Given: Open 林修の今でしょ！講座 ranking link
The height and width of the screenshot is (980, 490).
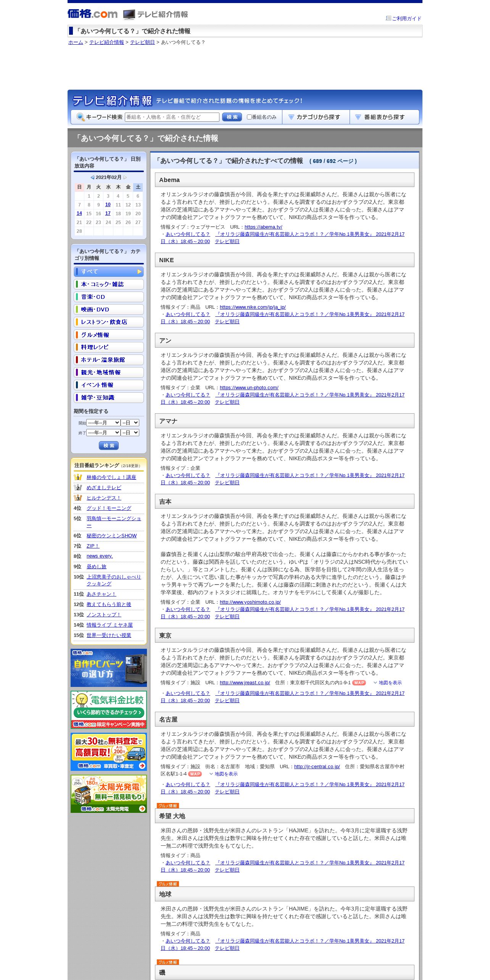Looking at the screenshot, I should click(111, 477).
